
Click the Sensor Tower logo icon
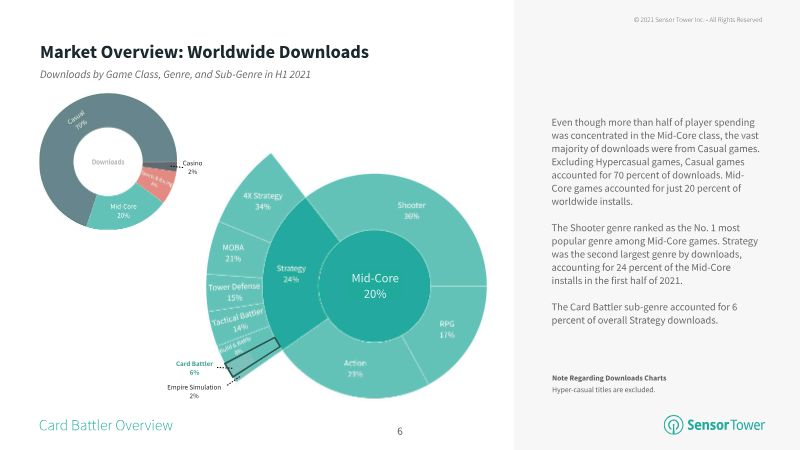[673, 424]
